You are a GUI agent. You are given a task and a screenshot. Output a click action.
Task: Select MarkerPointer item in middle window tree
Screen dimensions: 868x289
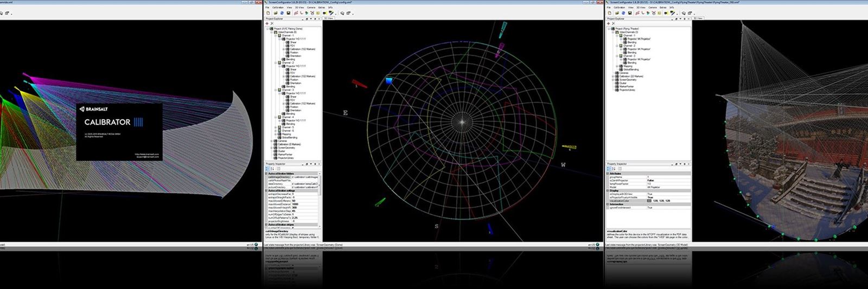pyautogui.click(x=285, y=155)
